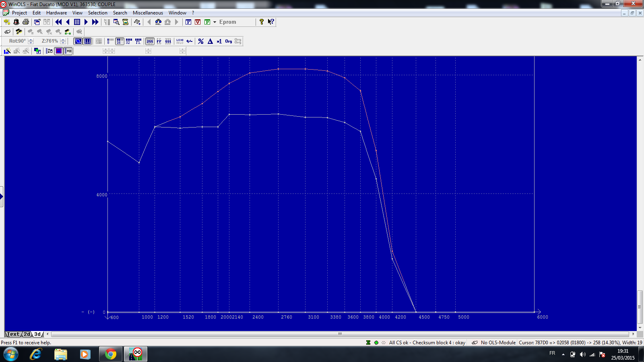Screen dimensions: 644x362
Task: Click the up scroll arrow of the vertical scrollbar
Action: tap(640, 60)
